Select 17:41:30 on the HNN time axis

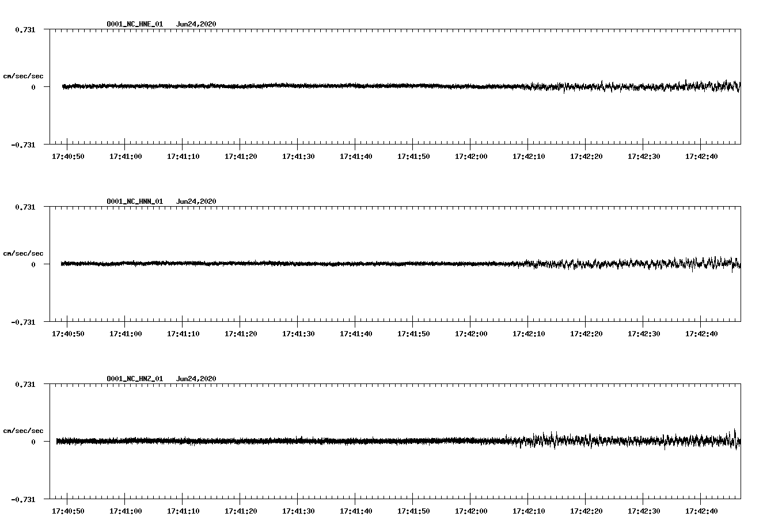tap(298, 333)
